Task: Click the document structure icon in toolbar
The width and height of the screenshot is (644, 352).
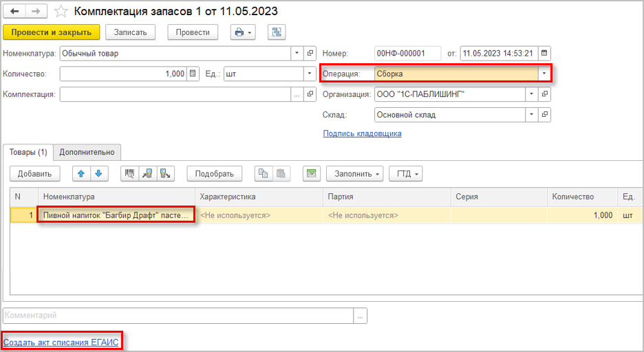Action: (277, 32)
